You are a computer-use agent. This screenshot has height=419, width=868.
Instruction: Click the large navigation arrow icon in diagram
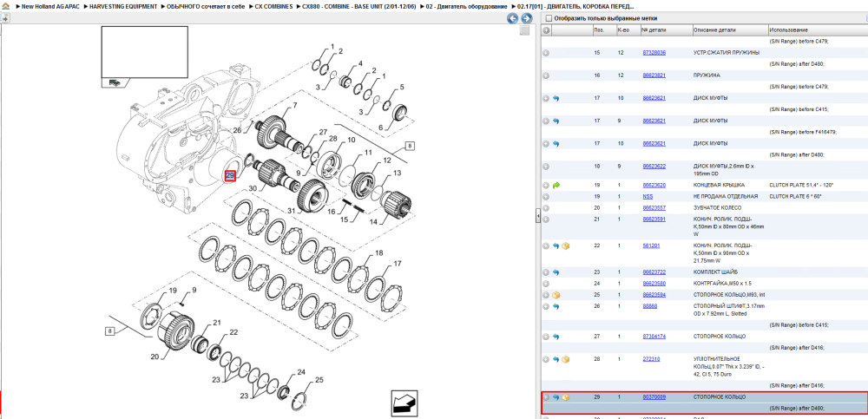pos(404,404)
